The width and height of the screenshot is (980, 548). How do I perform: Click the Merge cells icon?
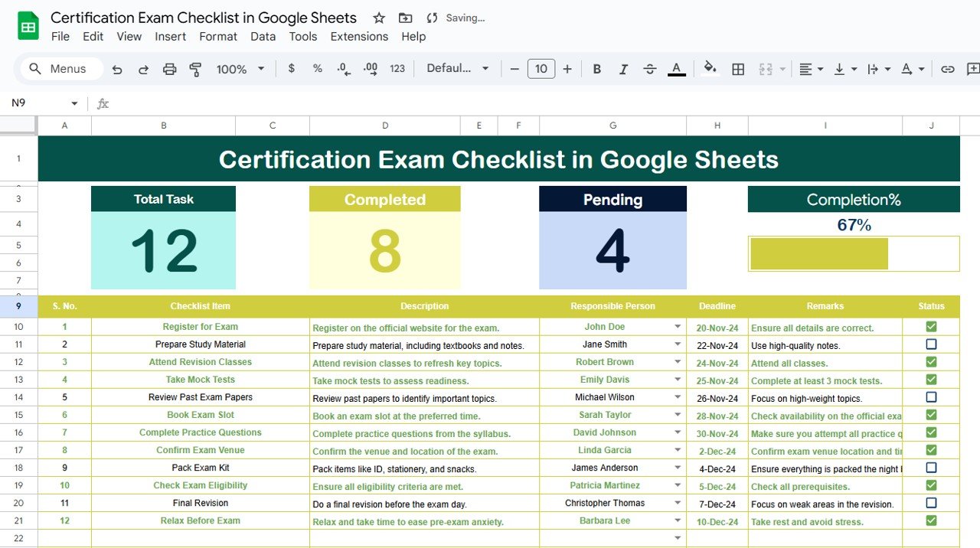[x=766, y=69]
